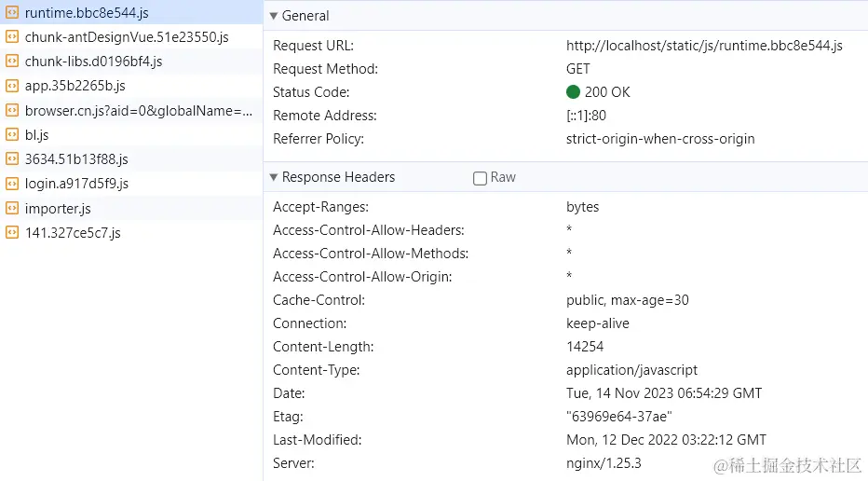Click the script icon beside 3634.51b13f88.js

(x=11, y=159)
